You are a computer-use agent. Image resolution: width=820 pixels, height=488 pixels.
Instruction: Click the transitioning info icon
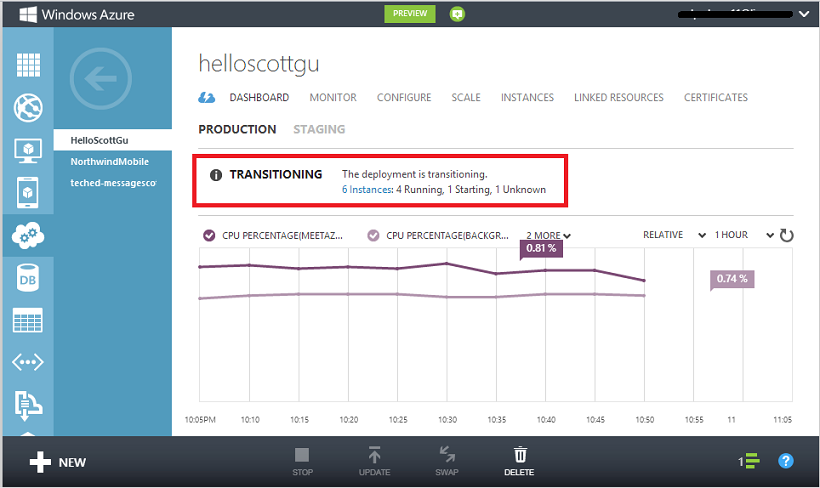215,175
